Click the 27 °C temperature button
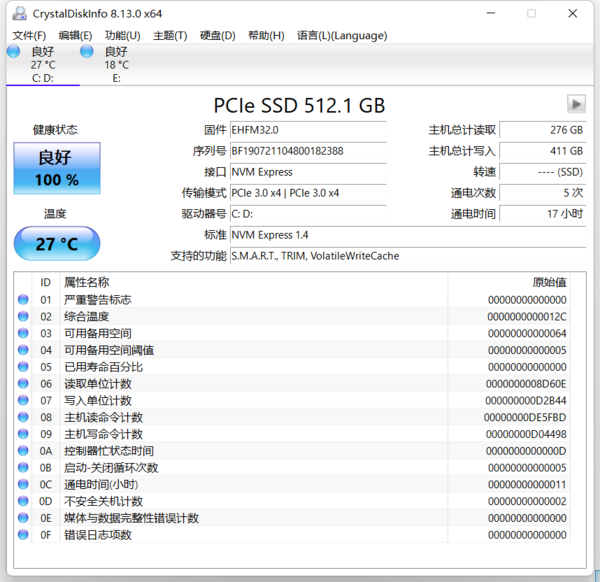The height and width of the screenshot is (582, 600). click(x=57, y=244)
